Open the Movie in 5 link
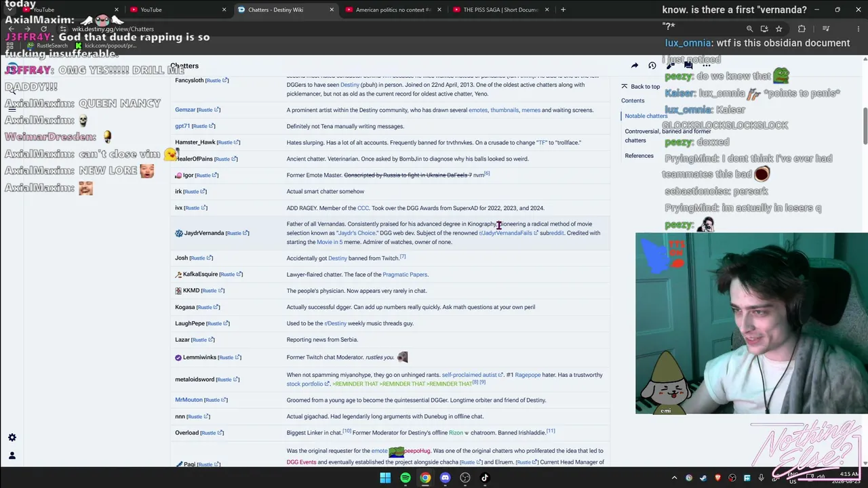Image resolution: width=868 pixels, height=488 pixels. (329, 242)
